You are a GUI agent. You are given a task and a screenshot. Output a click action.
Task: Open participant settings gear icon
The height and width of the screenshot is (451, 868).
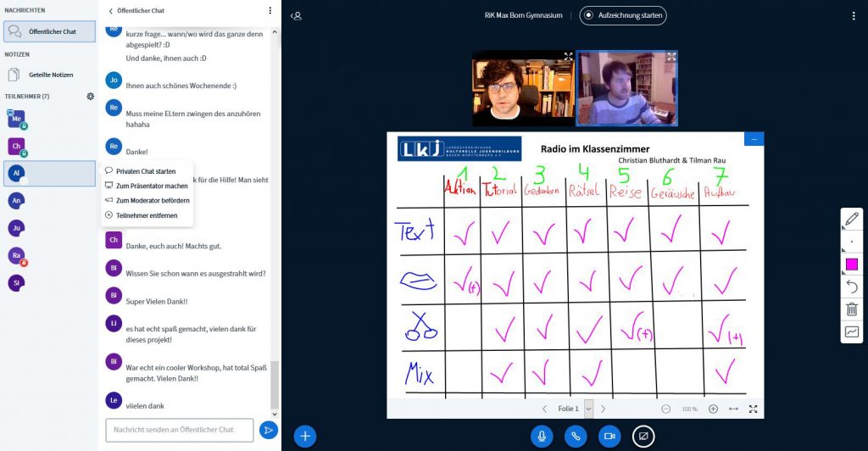pos(91,96)
